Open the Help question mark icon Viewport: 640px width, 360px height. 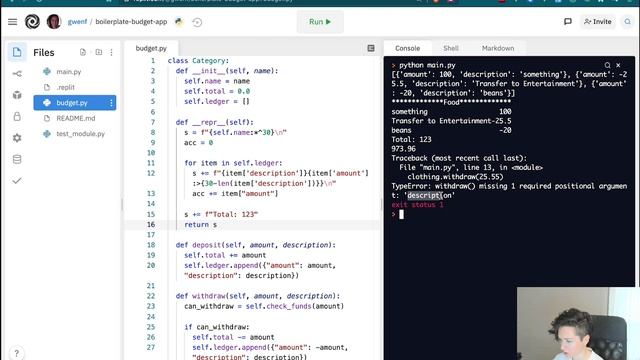tap(16, 353)
